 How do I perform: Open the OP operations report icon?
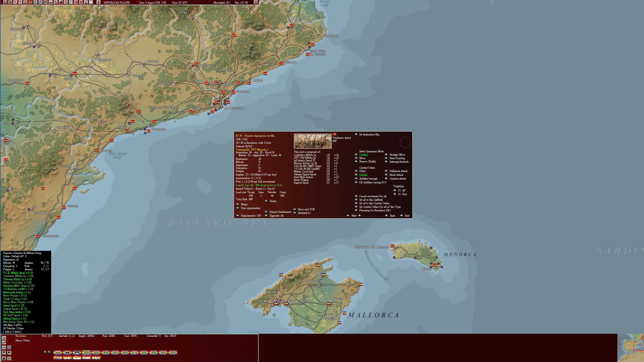coord(81,2)
